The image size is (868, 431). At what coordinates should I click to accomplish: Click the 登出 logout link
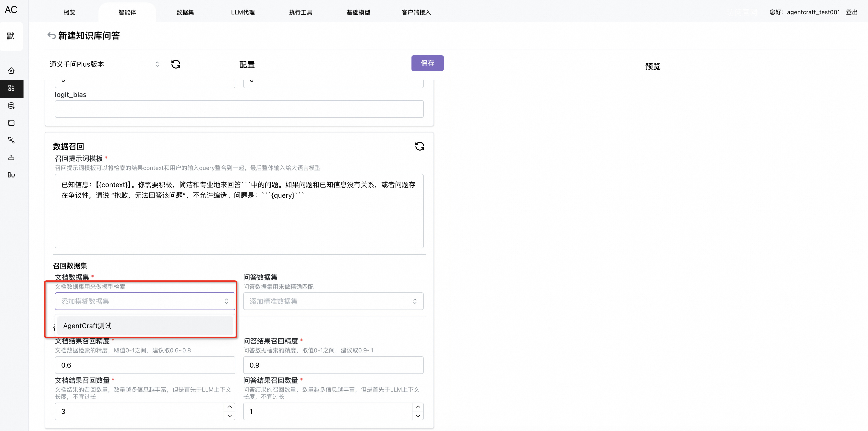(851, 12)
